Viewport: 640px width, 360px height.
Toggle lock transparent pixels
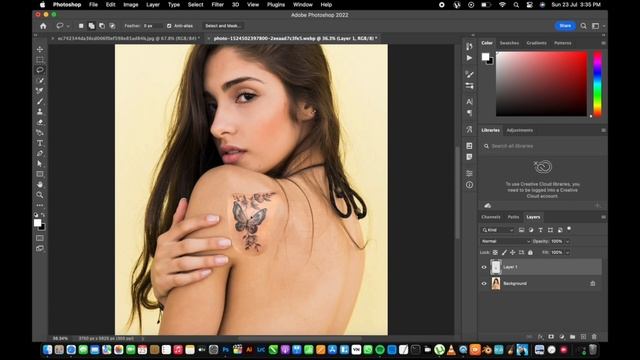click(x=495, y=253)
